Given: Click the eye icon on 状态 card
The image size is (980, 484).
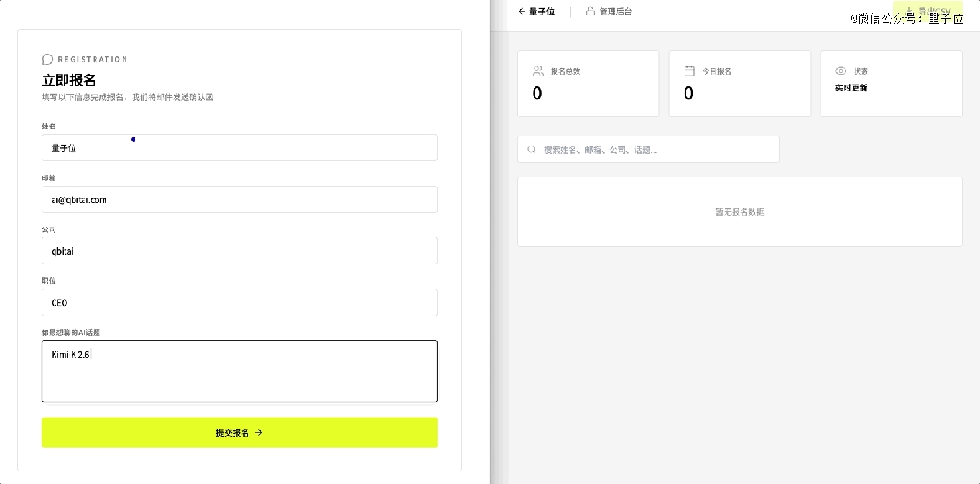Looking at the screenshot, I should pos(841,70).
